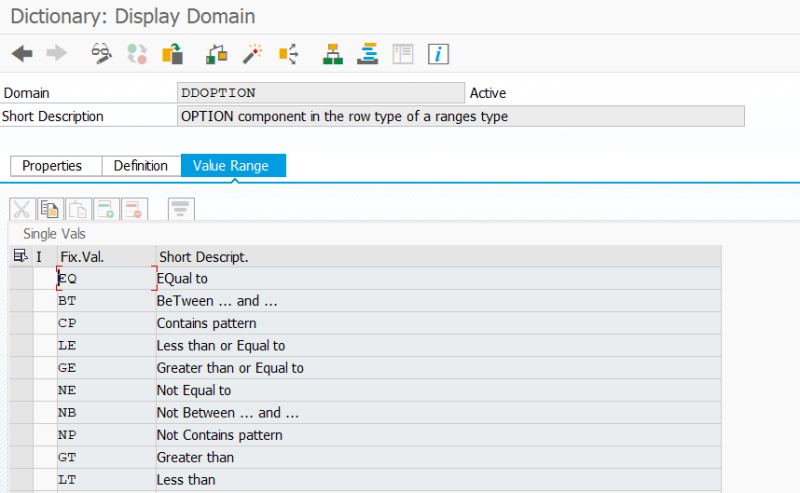Click 'Less than or Equal to' description

pyautogui.click(x=438, y=346)
